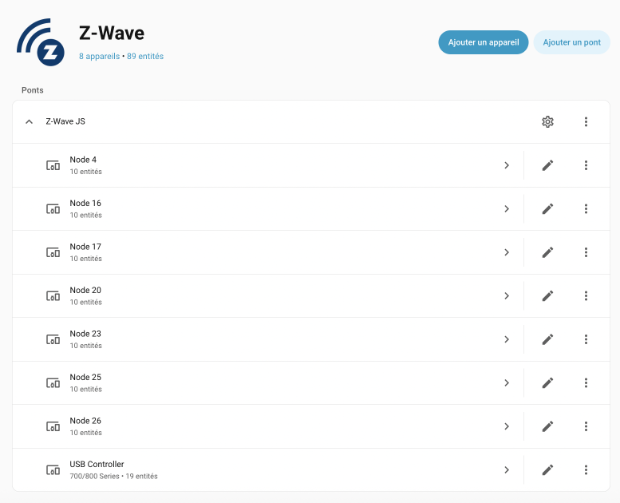The image size is (620, 503).
Task: Click Ajouter un pont button
Action: pos(572,42)
